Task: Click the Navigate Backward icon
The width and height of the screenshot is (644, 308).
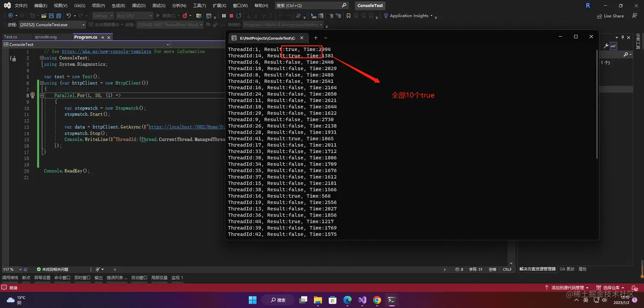Action: click(x=11, y=16)
